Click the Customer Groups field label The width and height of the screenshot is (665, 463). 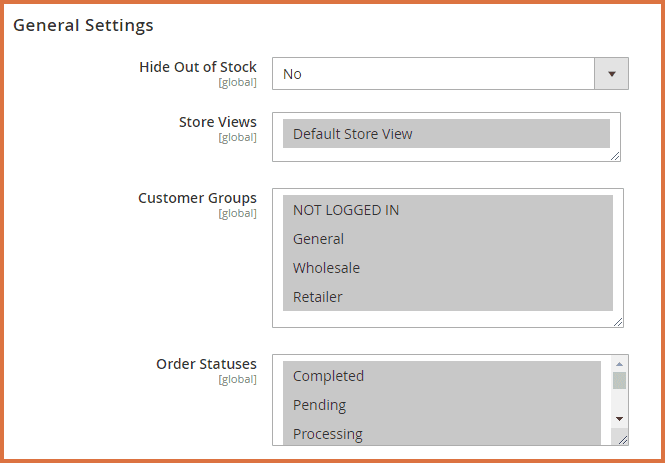pos(197,198)
